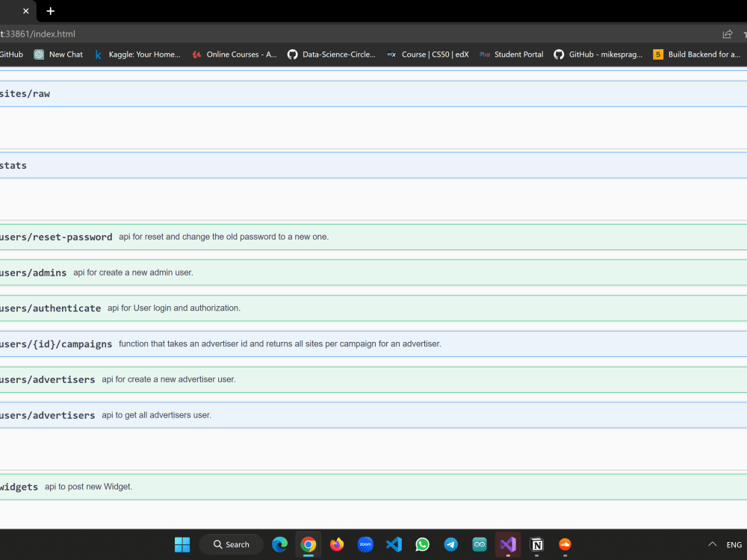Open the Student Portal bookmark
Image resolution: width=747 pixels, height=560 pixels.
point(511,54)
